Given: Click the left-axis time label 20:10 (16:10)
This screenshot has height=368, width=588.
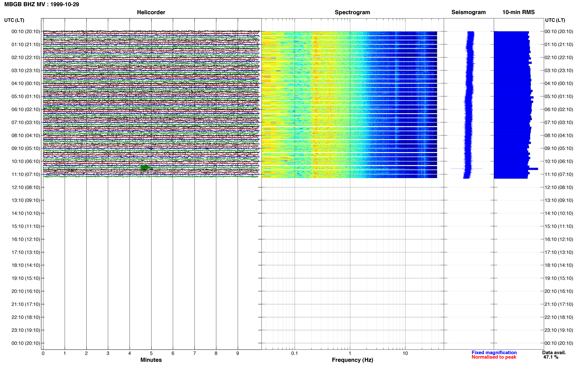Looking at the screenshot, I should pos(26,291).
